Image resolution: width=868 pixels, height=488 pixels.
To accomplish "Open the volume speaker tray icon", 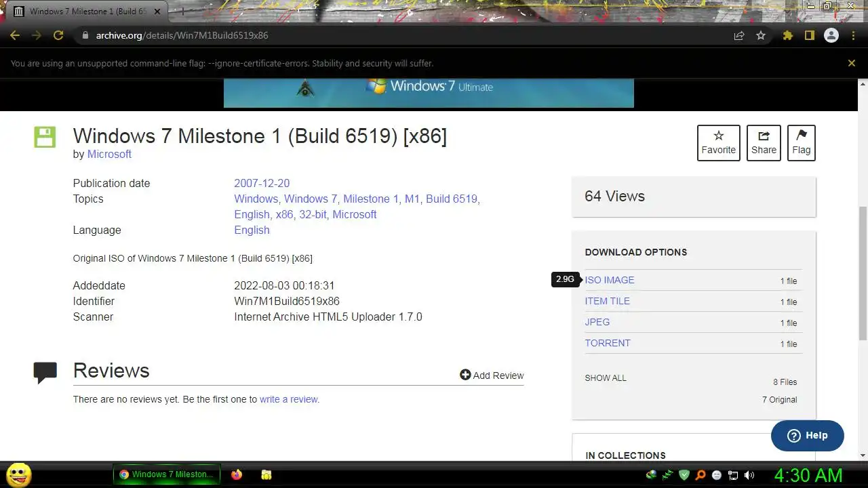I will [749, 475].
